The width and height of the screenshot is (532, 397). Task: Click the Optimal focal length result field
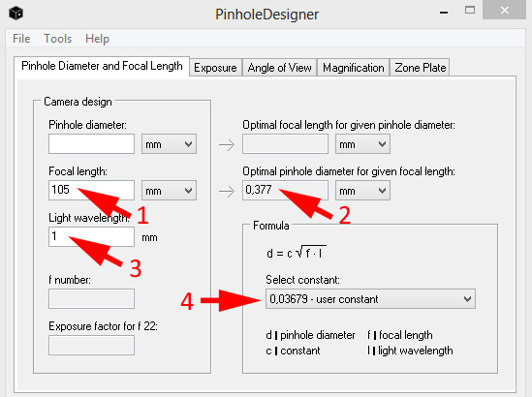[x=285, y=143]
